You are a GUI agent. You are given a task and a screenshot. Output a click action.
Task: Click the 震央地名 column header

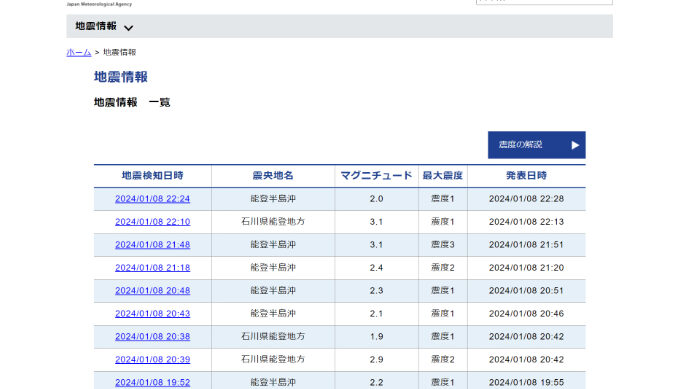273,176
